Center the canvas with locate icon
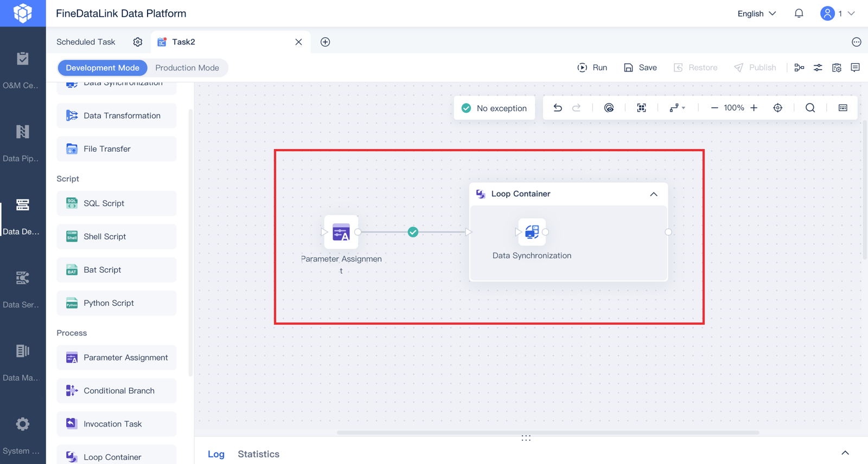 (778, 108)
